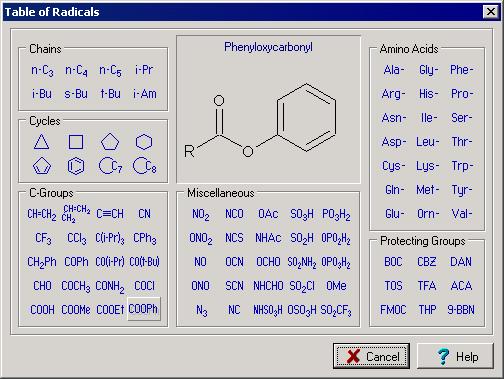504x379 pixels.
Task: Choose the PO3H2 group
Action: pos(336,214)
